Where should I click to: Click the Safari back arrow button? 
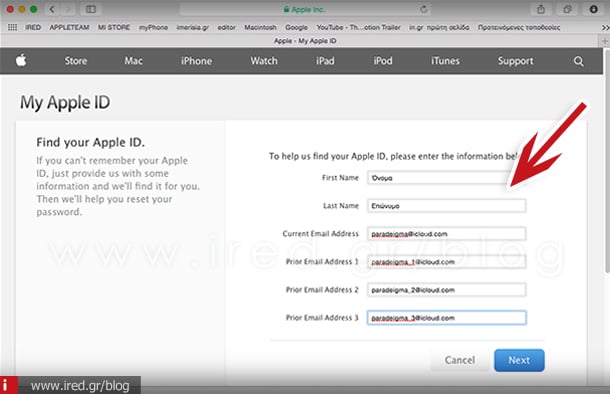(x=53, y=9)
